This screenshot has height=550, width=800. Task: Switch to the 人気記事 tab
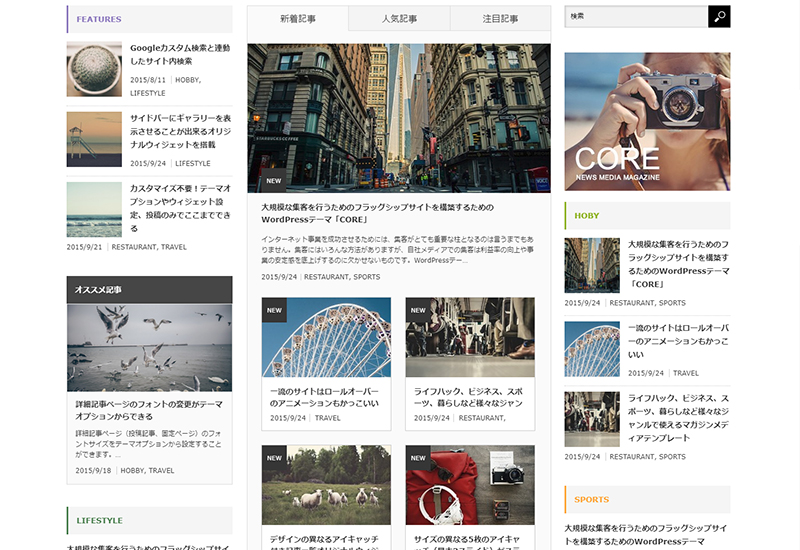(399, 19)
